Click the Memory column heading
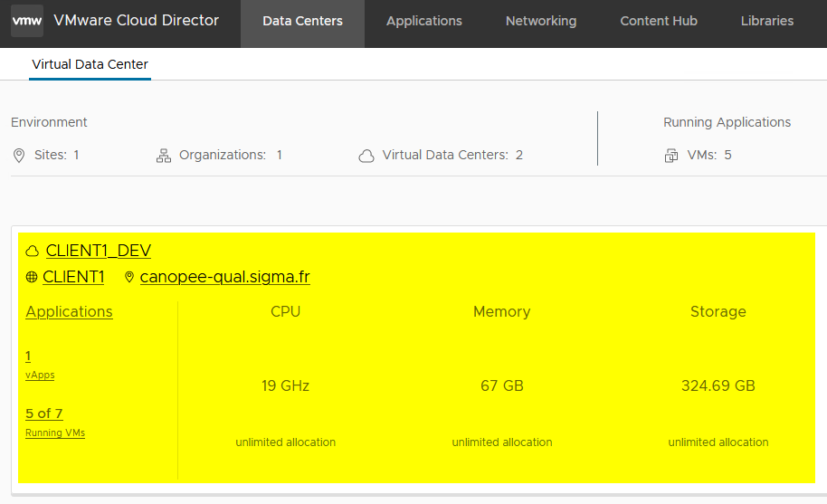Image resolution: width=827 pixels, height=504 pixels. (502, 311)
